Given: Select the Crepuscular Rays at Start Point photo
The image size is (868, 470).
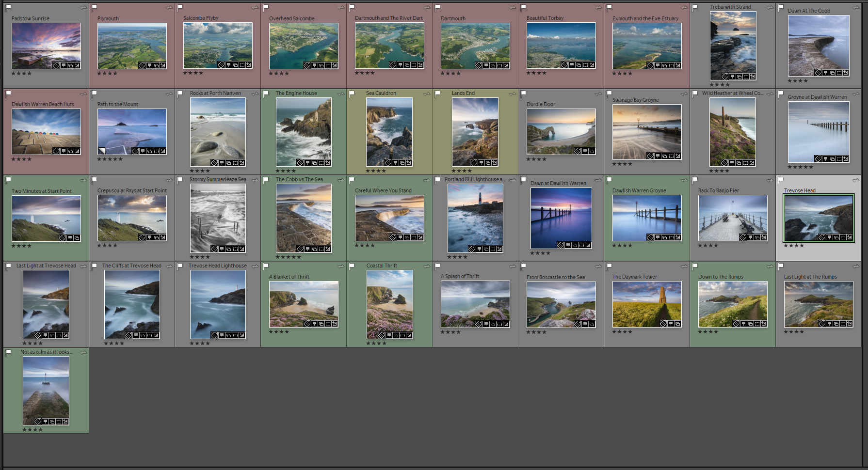Looking at the screenshot, I should click(132, 218).
